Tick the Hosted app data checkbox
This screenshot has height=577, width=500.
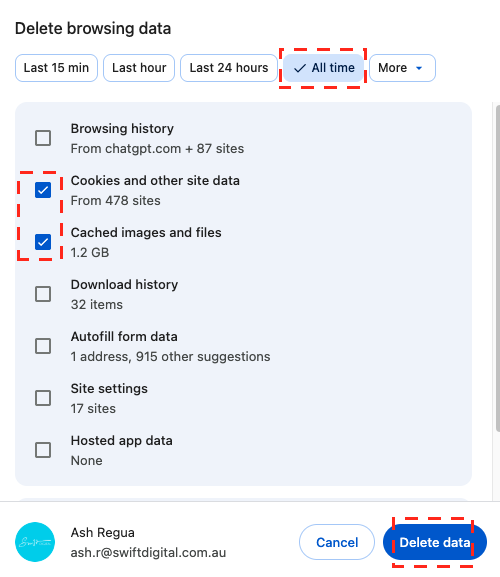coord(43,450)
